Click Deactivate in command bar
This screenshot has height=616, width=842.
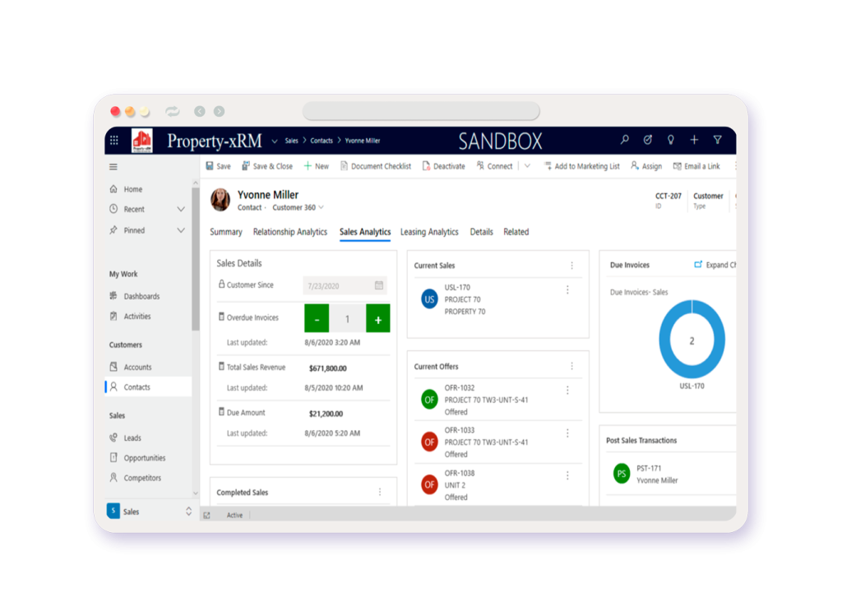(443, 166)
